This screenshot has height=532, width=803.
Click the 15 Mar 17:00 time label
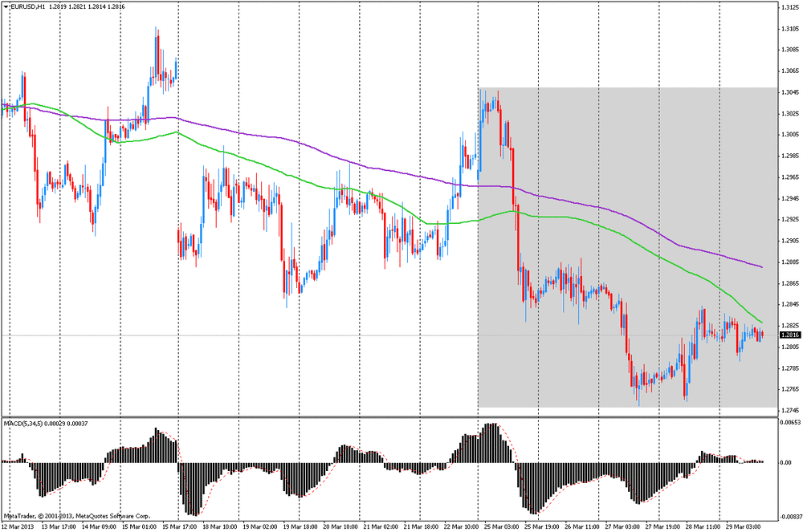[x=179, y=526]
